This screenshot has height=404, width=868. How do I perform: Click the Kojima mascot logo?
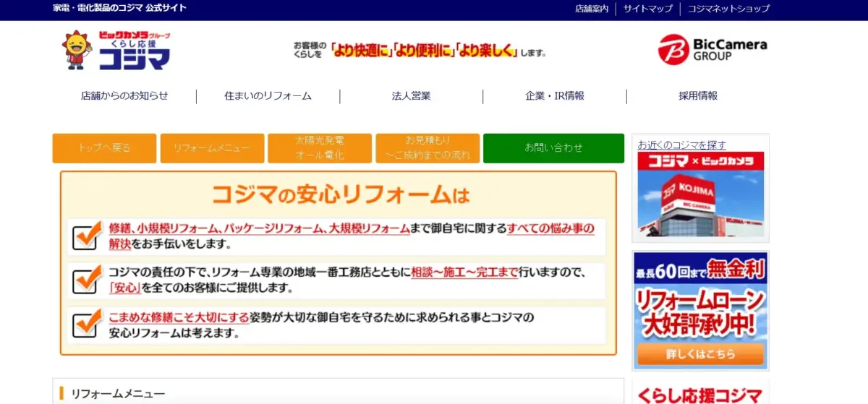(x=116, y=51)
